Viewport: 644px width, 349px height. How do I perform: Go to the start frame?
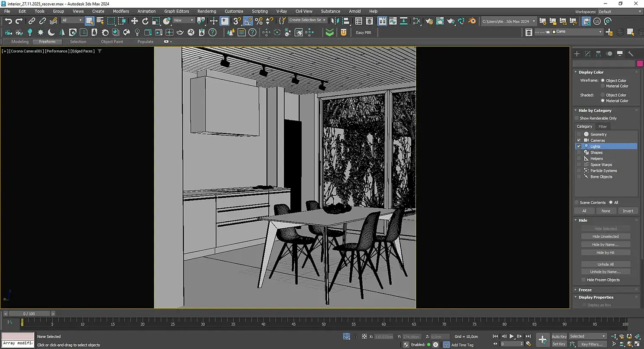click(496, 336)
